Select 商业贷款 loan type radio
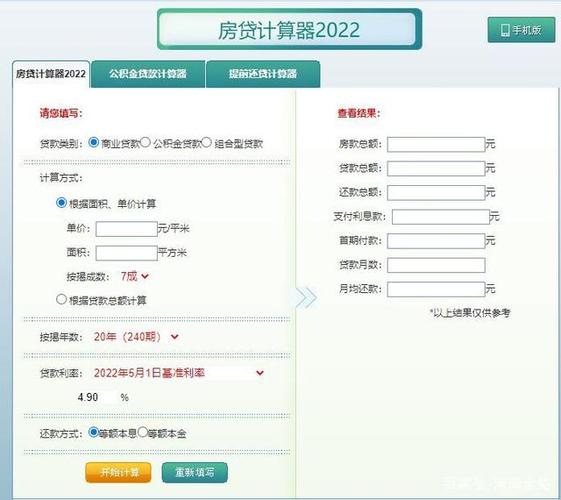This screenshot has width=561, height=500. coord(93,142)
